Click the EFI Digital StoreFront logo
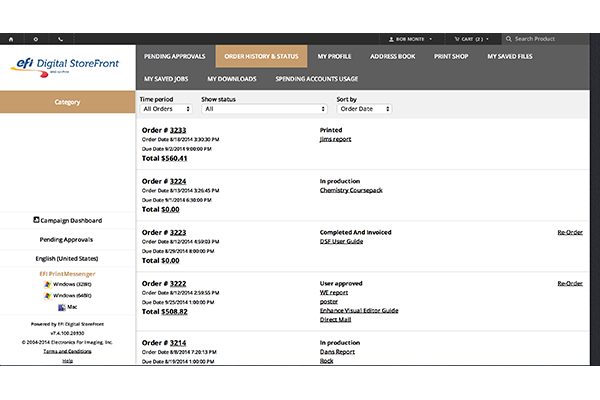This screenshot has width=600, height=400. [x=66, y=64]
